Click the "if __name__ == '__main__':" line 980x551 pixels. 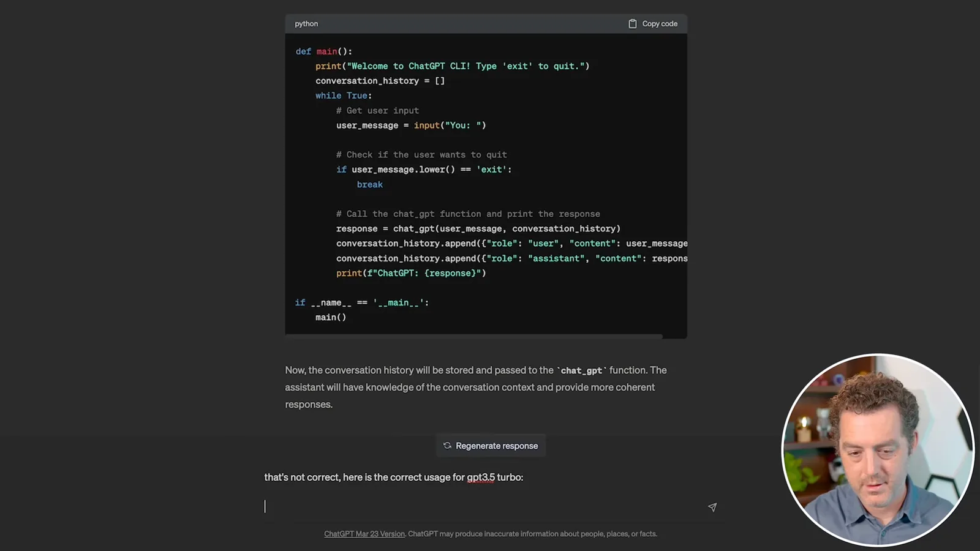click(362, 302)
